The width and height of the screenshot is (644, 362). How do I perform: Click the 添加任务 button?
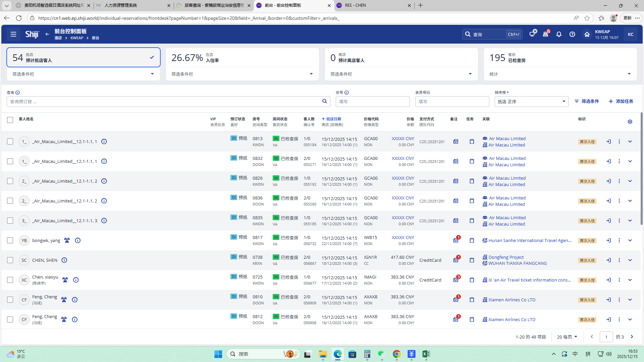pyautogui.click(x=621, y=101)
